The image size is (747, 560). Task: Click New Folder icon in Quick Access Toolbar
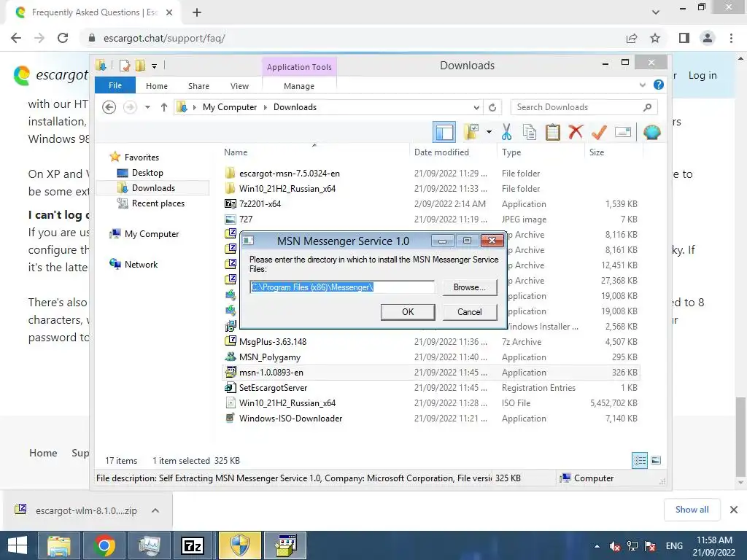pos(140,66)
